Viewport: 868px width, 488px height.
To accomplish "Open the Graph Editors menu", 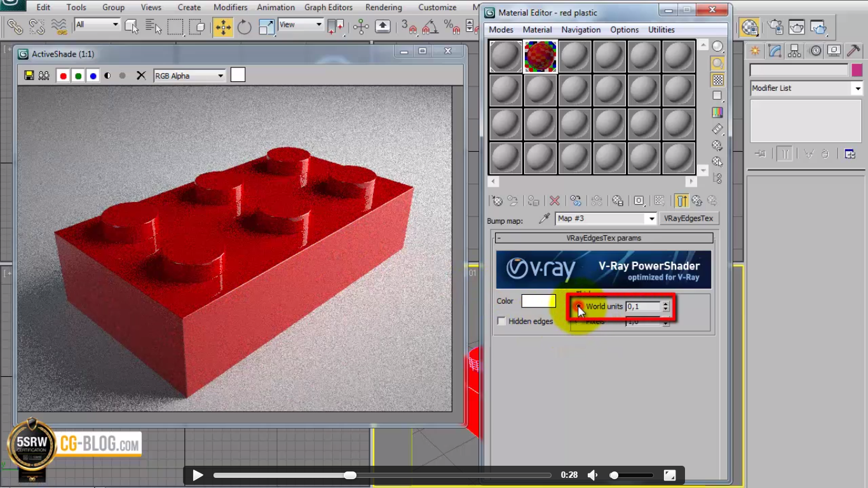I will click(x=329, y=8).
